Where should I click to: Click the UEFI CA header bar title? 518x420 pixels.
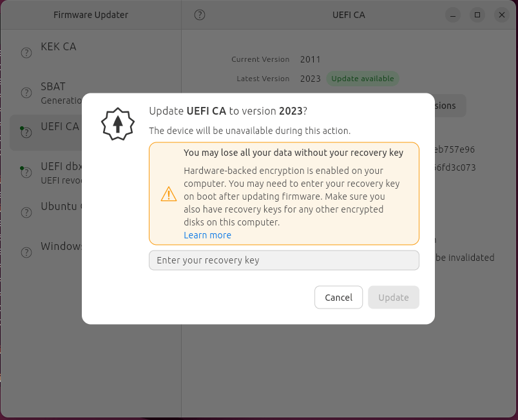pyautogui.click(x=349, y=15)
